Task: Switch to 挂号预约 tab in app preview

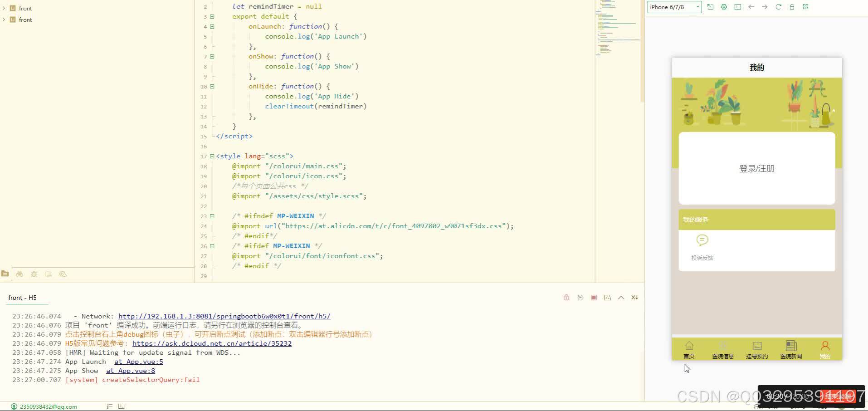Action: (x=757, y=350)
